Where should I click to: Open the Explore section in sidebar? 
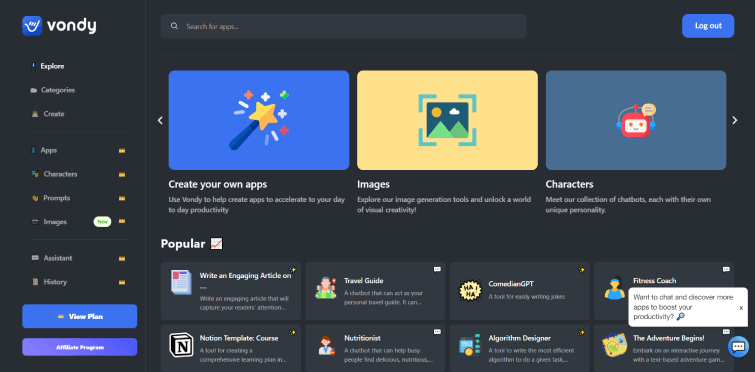point(52,66)
